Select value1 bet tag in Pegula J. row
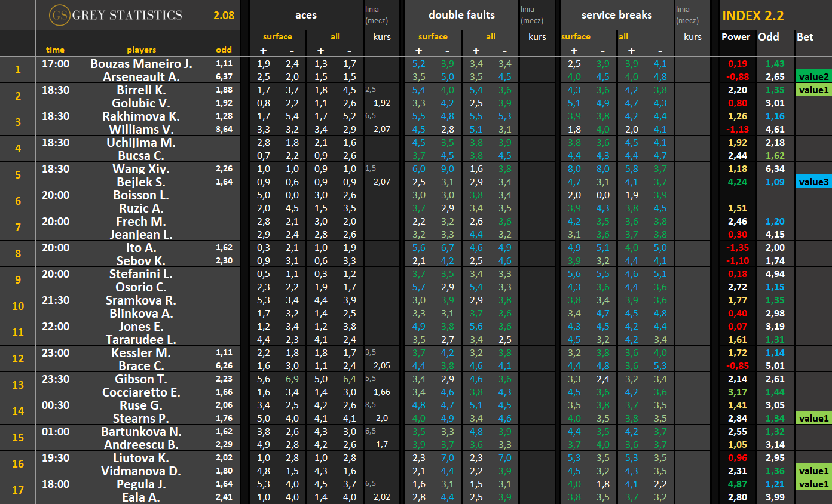832x504 pixels. coord(813,484)
